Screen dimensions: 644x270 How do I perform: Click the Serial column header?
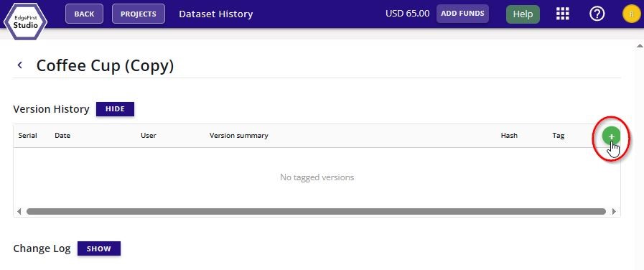(27, 135)
